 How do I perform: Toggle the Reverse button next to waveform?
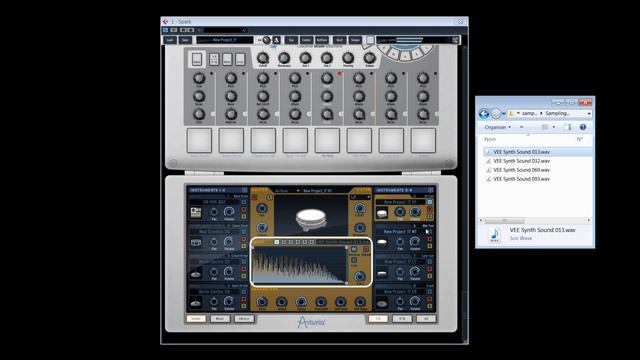pyautogui.click(x=354, y=249)
